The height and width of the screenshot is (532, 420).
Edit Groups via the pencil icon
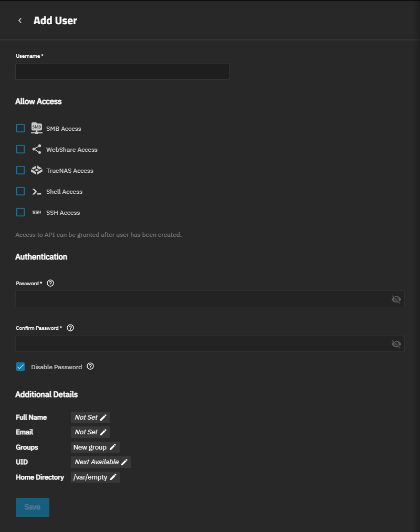(x=113, y=447)
